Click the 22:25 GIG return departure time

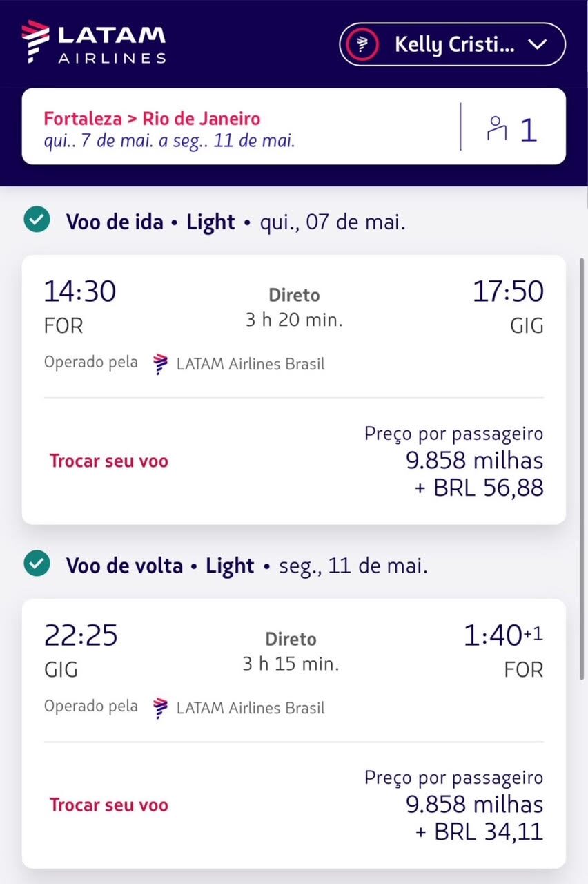coord(81,635)
